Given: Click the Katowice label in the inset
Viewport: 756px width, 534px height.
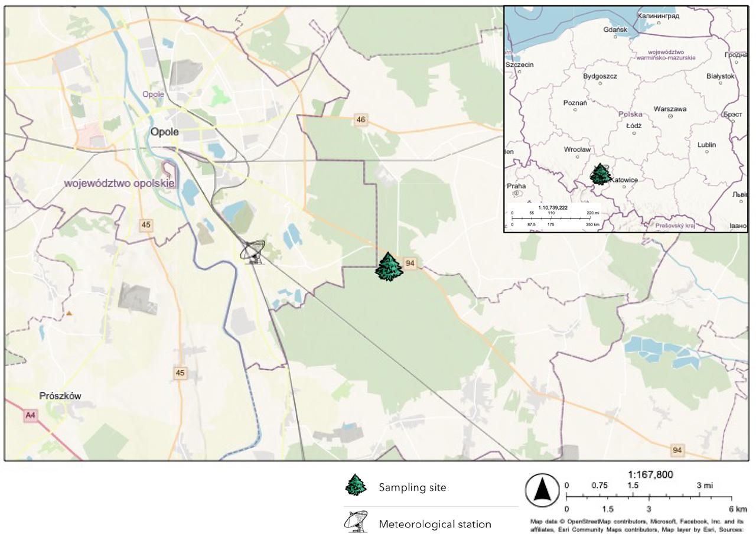Looking at the screenshot, I should (x=624, y=180).
